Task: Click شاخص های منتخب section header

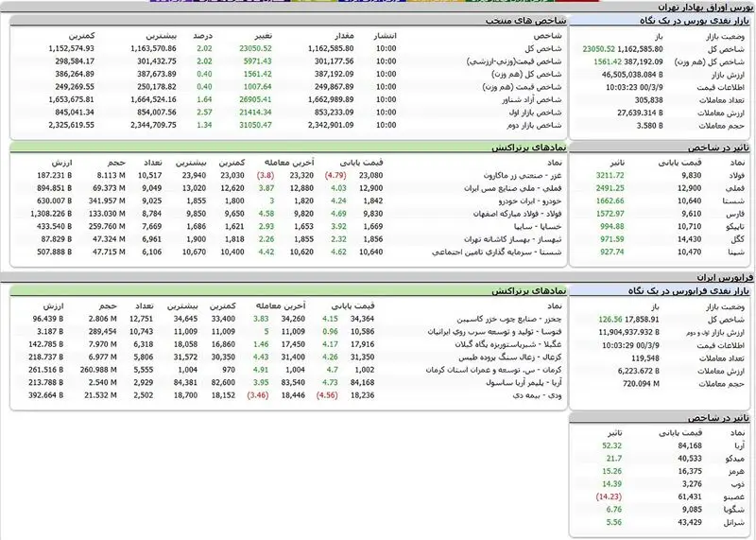Action: (525, 21)
